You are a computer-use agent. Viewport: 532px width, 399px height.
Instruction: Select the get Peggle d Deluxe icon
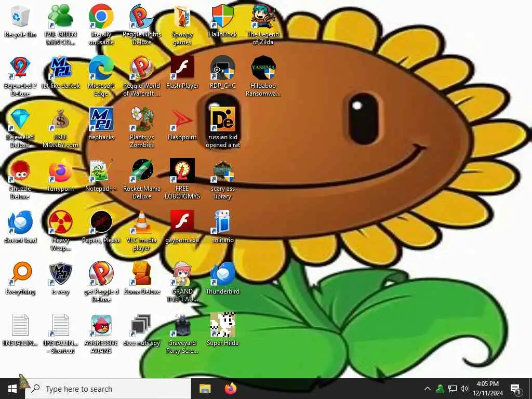[101, 273]
